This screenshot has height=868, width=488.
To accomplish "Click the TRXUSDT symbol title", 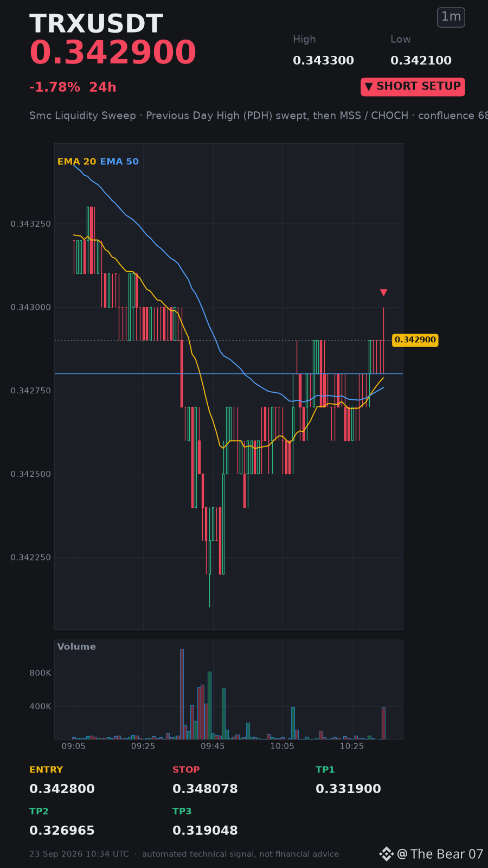I will [96, 24].
